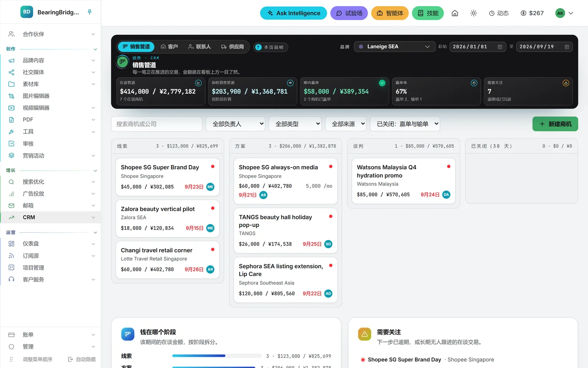Open the home icon in top bar
588x368 pixels.
(455, 13)
